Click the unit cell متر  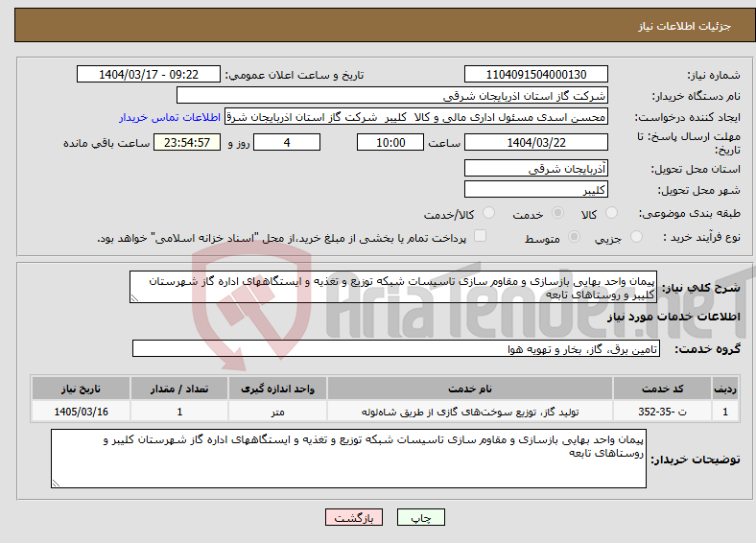coord(277,412)
